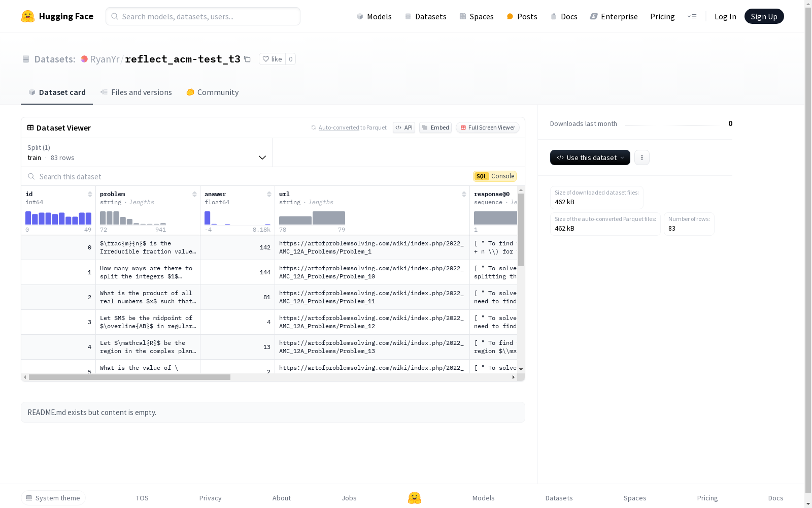Sort by url column sort icon
The height and width of the screenshot is (508, 812).
[x=464, y=194]
